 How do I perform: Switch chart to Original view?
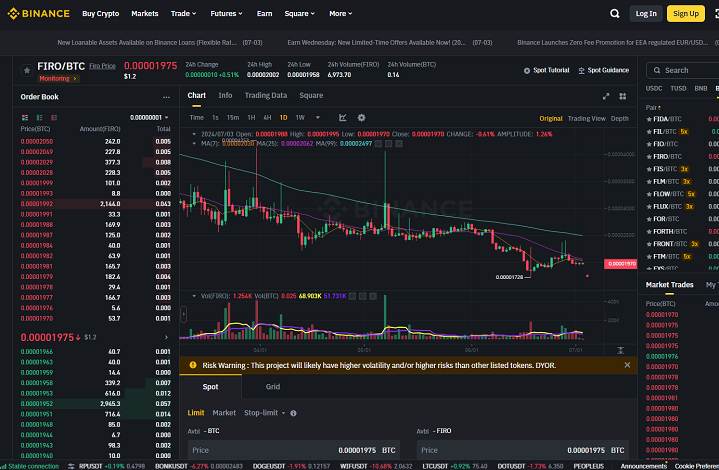tap(551, 119)
